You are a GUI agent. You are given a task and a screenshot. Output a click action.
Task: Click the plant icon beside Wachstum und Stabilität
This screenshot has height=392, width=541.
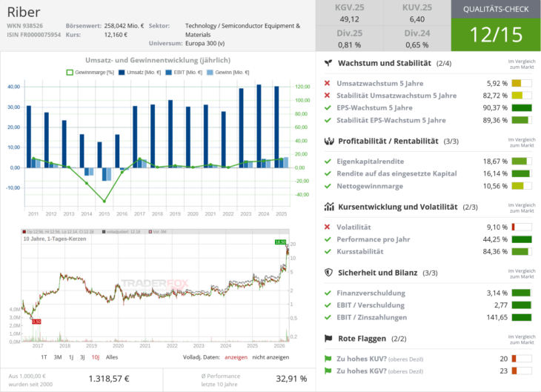coord(328,63)
